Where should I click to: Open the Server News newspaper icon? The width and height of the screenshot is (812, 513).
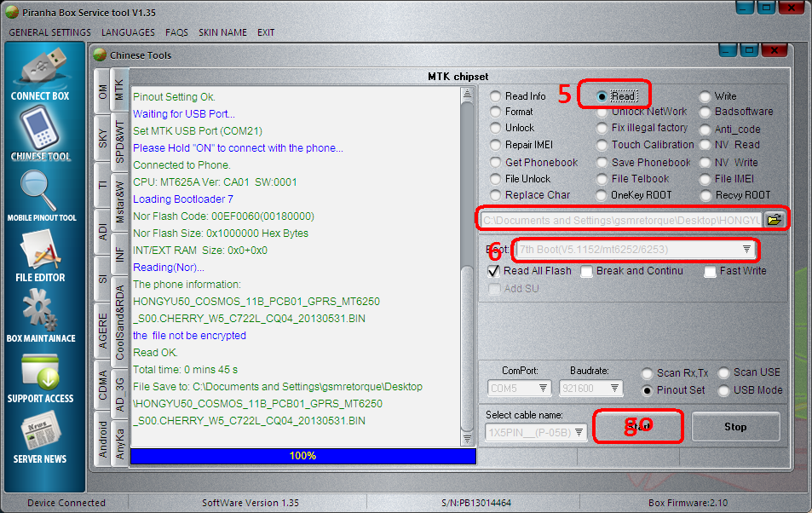click(40, 431)
